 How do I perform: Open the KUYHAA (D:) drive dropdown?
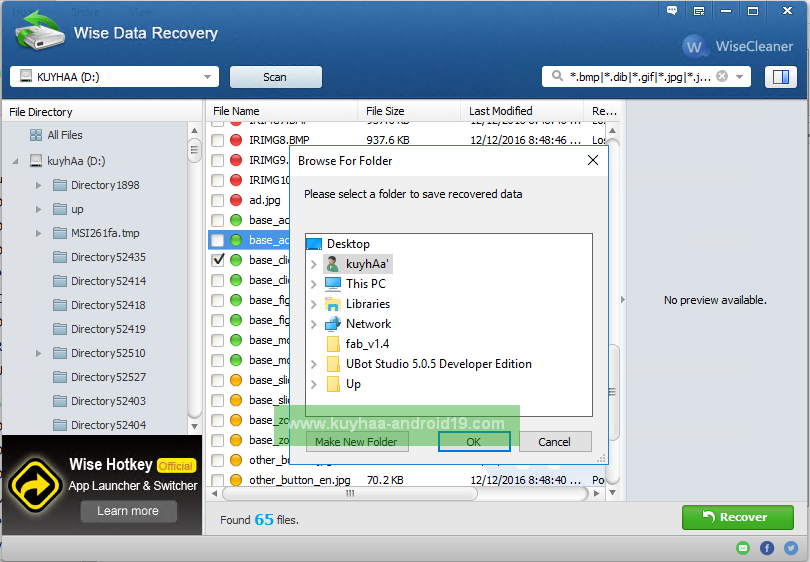(x=208, y=77)
